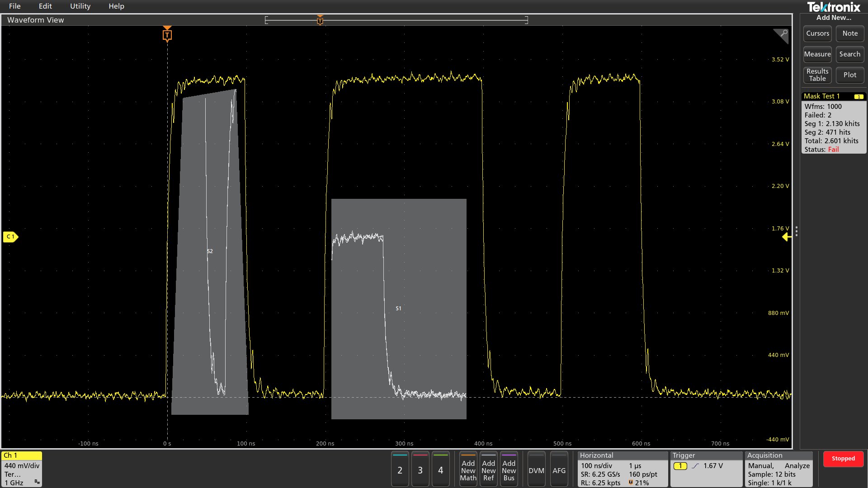Screen dimensions: 868x488
Task: Open the File menu
Action: coord(15,6)
